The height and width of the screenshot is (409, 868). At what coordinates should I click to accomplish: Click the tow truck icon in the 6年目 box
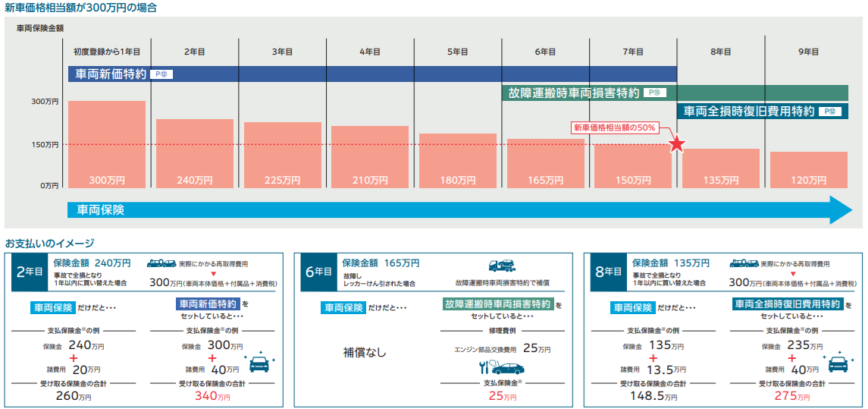(502, 266)
